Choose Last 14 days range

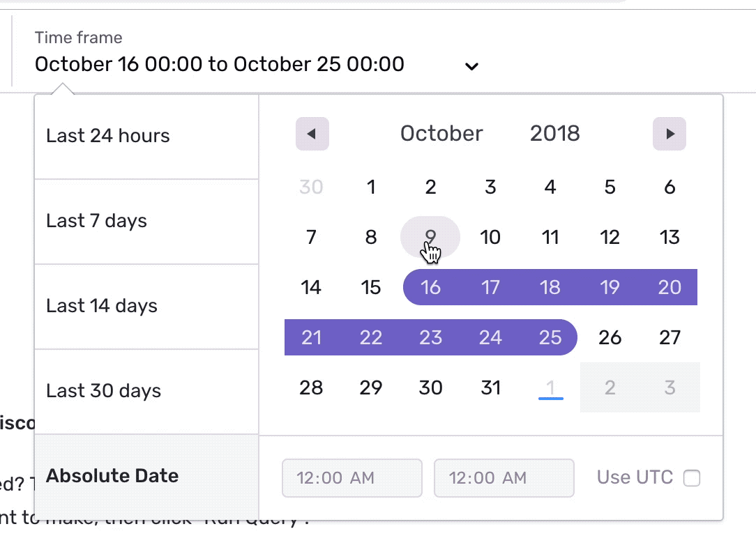146,307
